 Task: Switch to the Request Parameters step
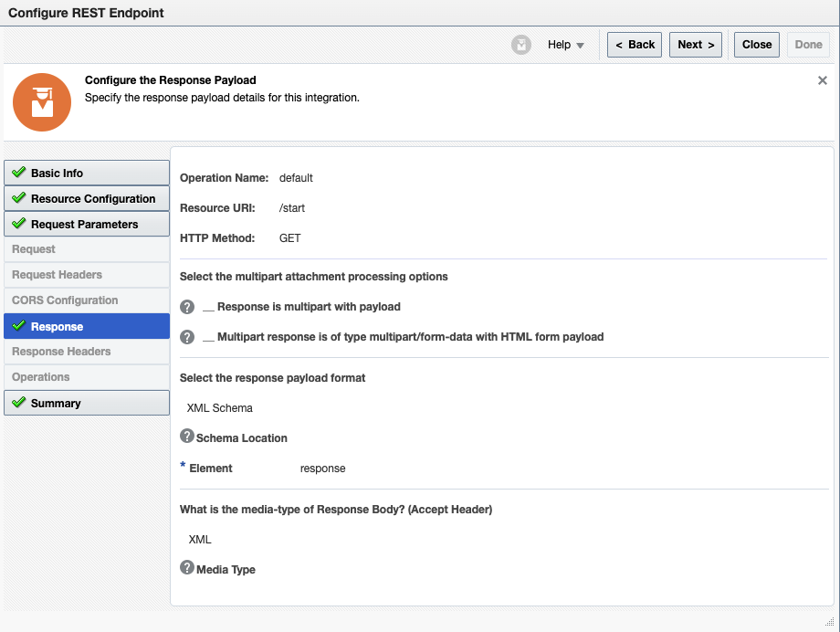87,224
